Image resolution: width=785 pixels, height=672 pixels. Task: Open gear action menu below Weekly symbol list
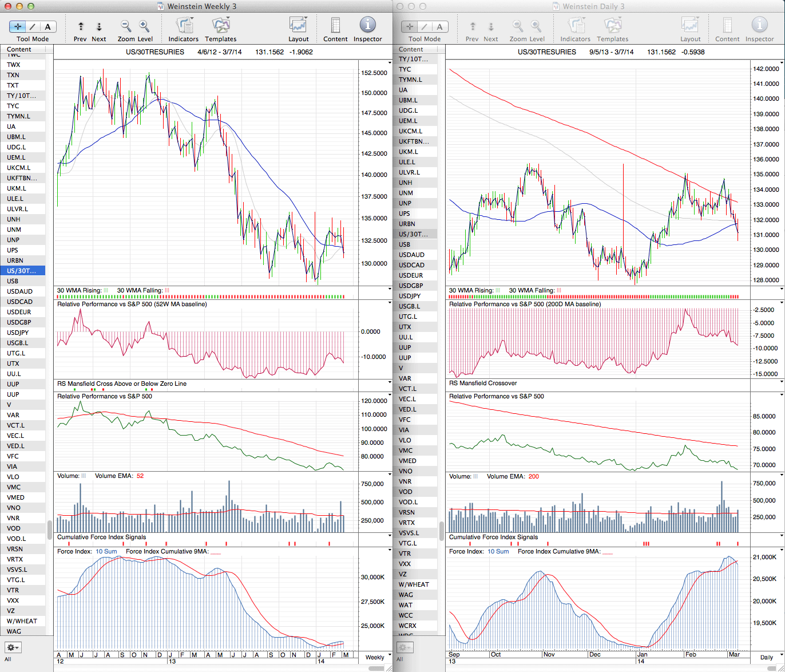13,647
